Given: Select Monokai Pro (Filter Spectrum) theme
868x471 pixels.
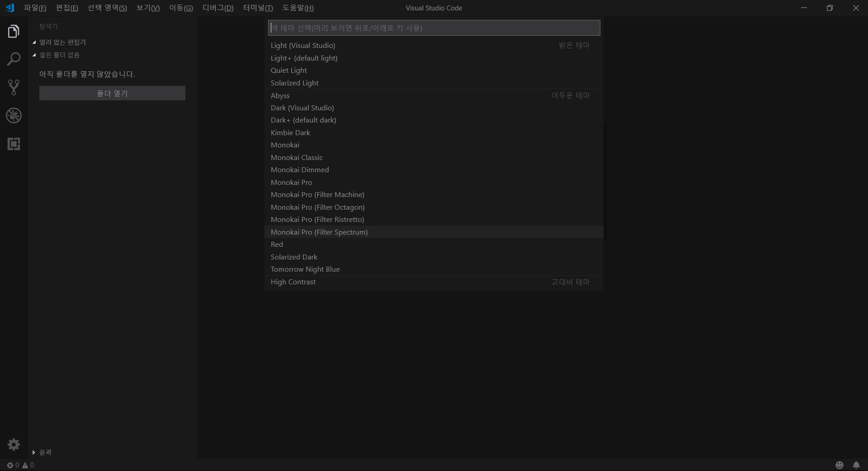Looking at the screenshot, I should point(434,232).
